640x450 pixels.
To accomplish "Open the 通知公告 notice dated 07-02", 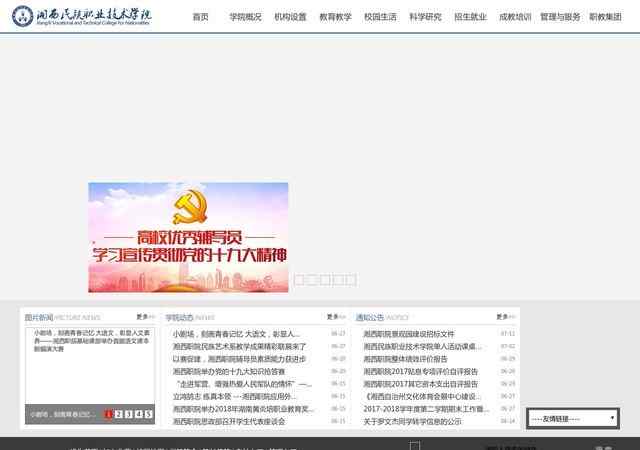I will point(422,347).
